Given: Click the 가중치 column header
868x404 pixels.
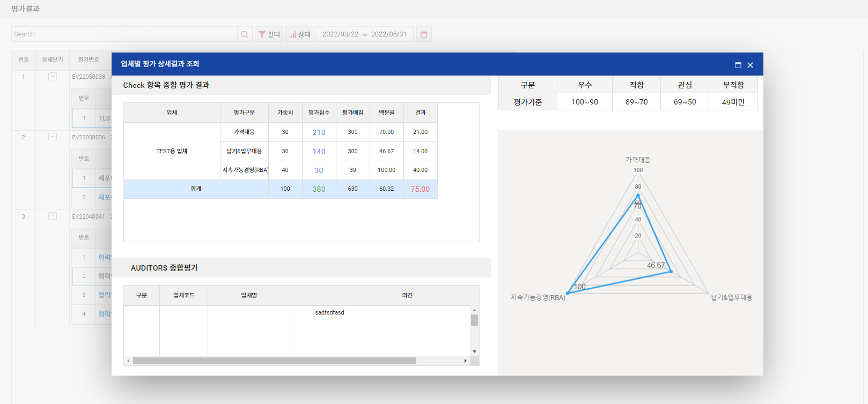Looking at the screenshot, I should tap(285, 113).
